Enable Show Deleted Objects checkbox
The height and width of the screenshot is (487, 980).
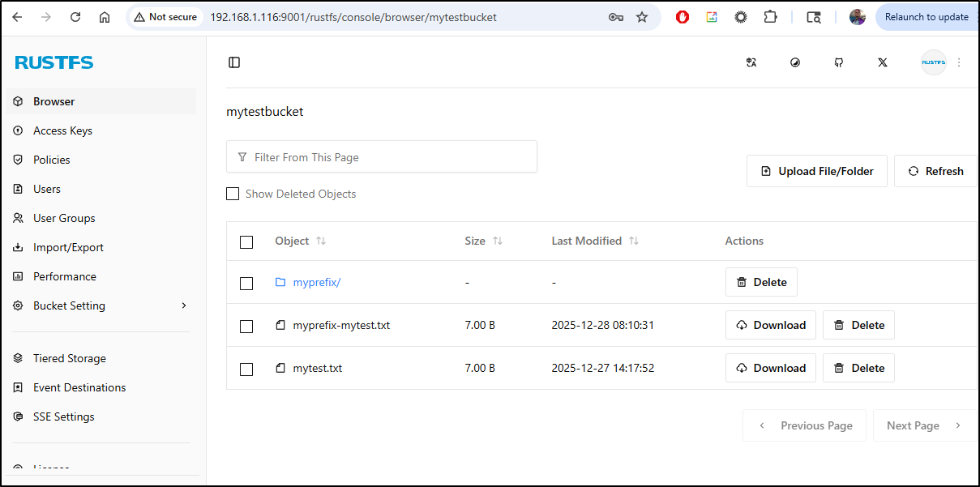(233, 194)
